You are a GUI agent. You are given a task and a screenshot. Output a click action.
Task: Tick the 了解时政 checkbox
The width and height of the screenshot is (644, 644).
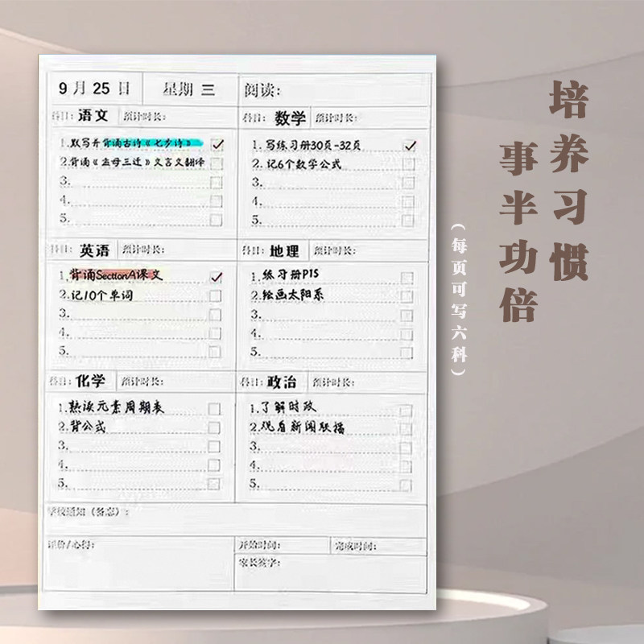(406, 411)
